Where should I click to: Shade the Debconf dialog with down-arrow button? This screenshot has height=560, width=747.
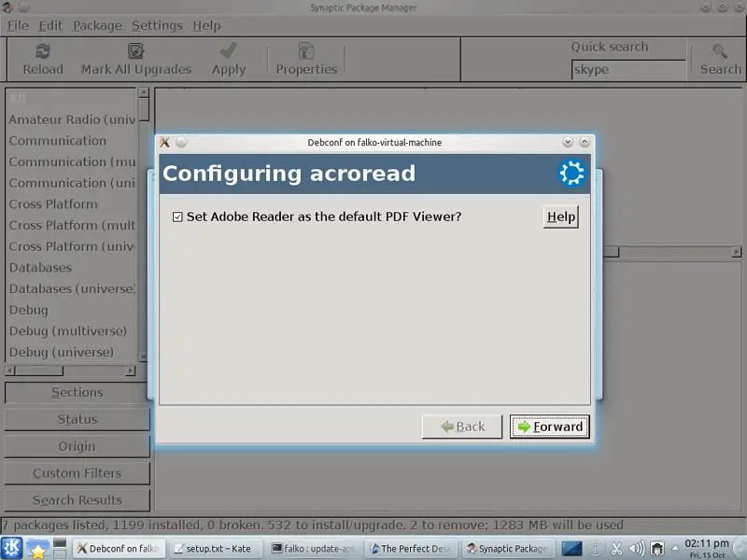point(568,142)
